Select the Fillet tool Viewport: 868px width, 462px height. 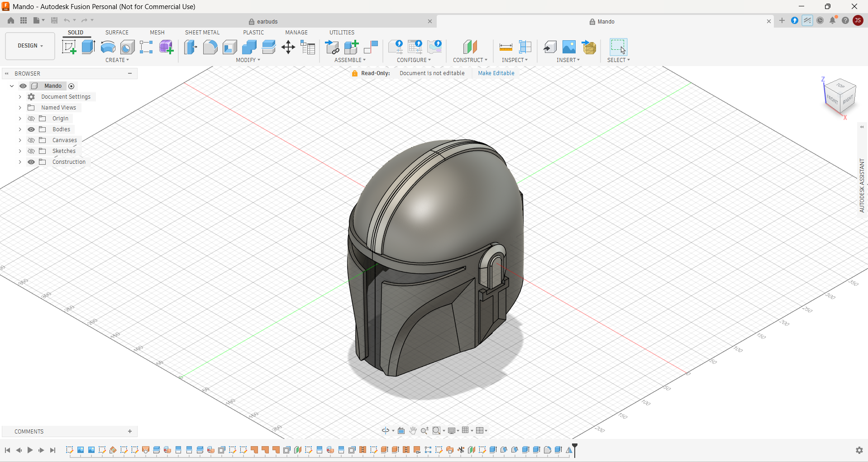pos(210,47)
